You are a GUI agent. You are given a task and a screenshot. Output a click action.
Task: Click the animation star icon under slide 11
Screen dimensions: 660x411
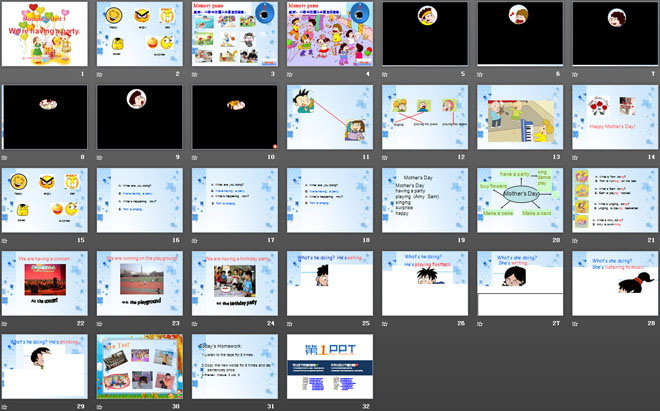[x=291, y=157]
